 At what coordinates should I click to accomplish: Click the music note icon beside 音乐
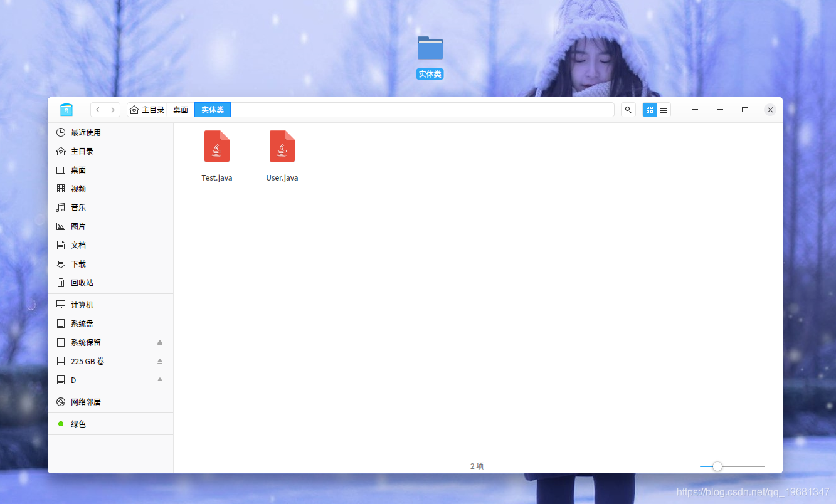pyautogui.click(x=61, y=207)
